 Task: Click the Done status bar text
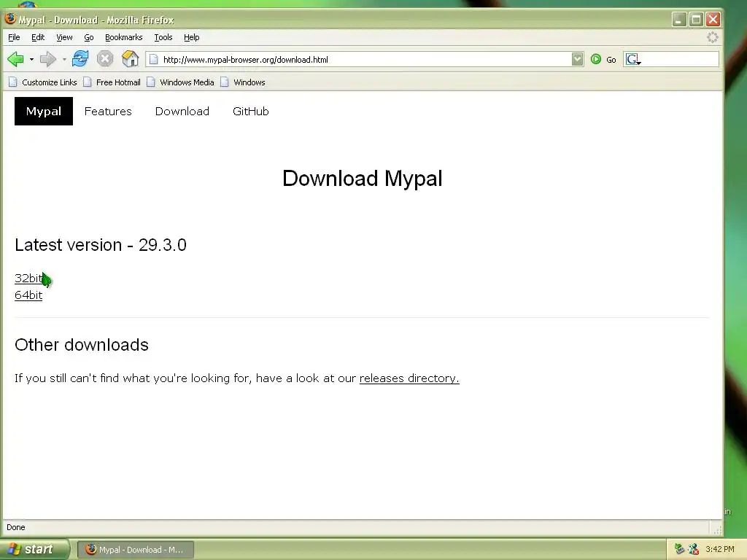click(x=16, y=527)
